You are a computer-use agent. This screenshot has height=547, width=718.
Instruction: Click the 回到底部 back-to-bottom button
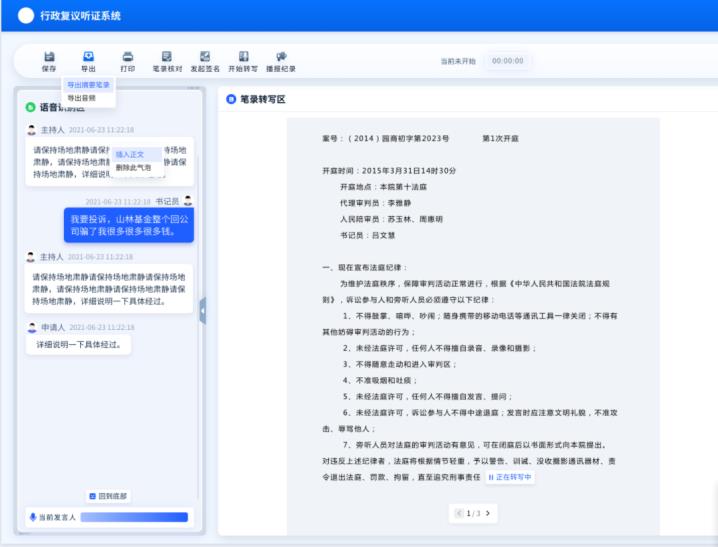[109, 496]
